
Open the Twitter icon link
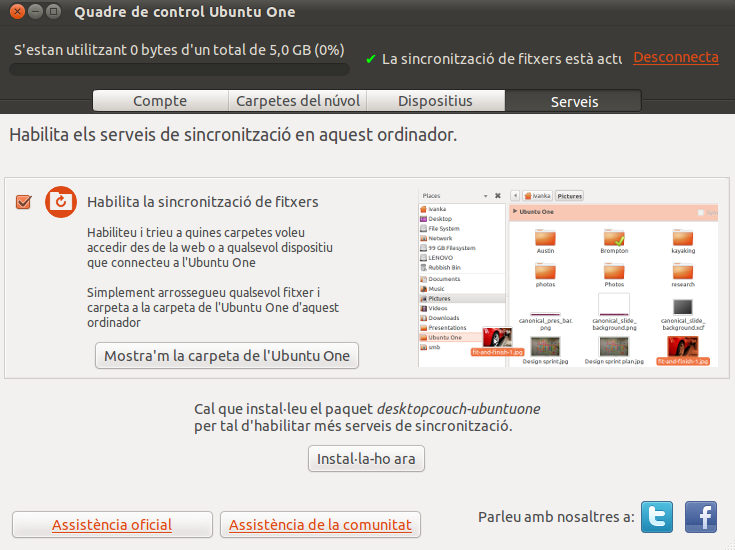coord(657,517)
